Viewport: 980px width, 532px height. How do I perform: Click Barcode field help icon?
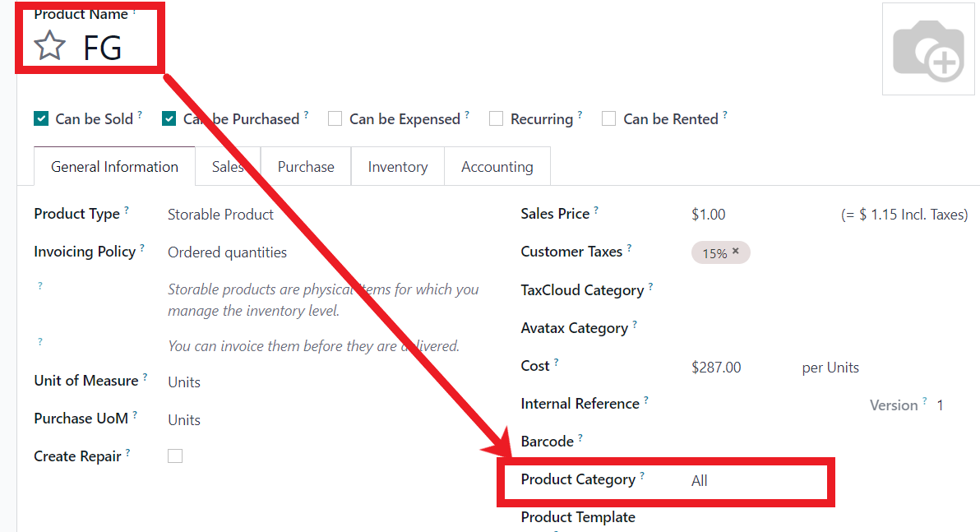(580, 437)
